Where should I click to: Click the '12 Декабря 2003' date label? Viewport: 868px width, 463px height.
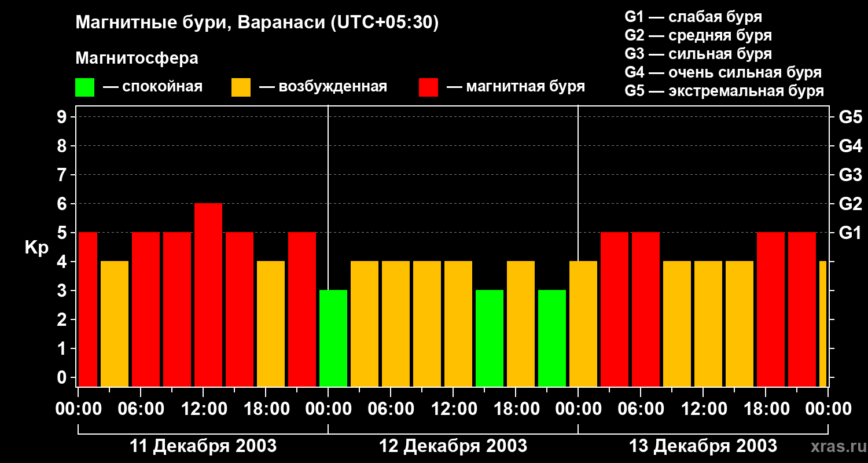(x=453, y=446)
